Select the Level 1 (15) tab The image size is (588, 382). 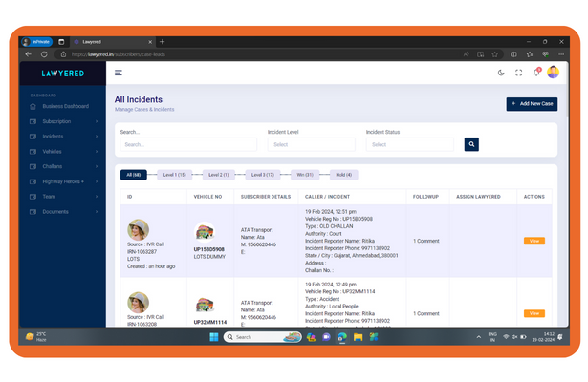pos(174,175)
